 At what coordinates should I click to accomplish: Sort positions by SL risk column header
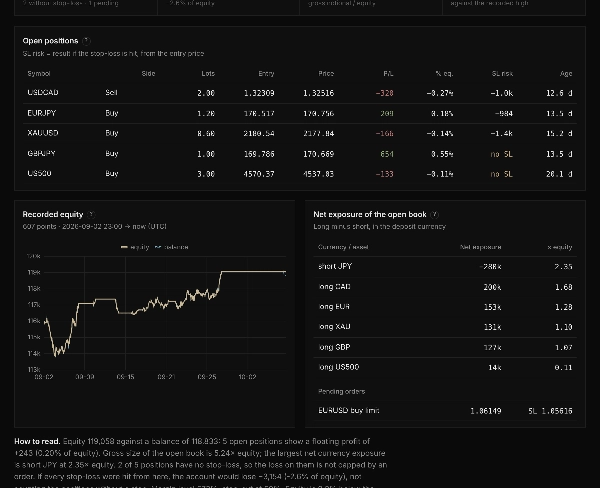pos(502,73)
